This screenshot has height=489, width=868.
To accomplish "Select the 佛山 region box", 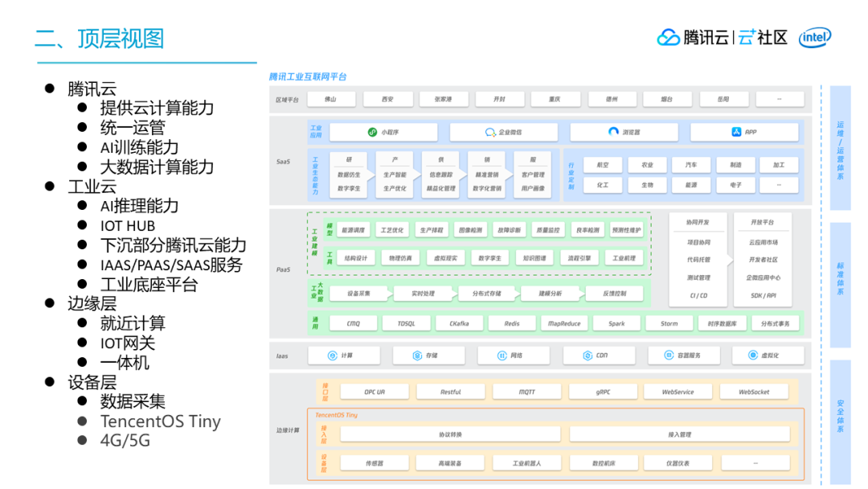I will tap(330, 100).
